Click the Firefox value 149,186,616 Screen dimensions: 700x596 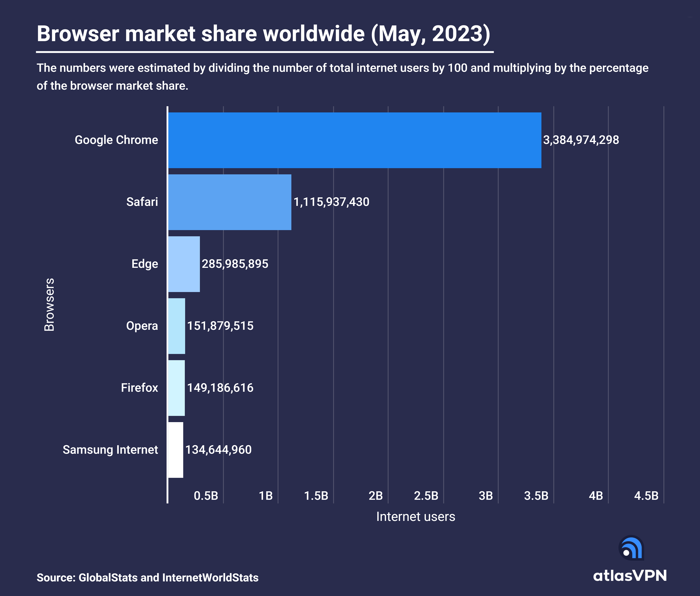(220, 388)
